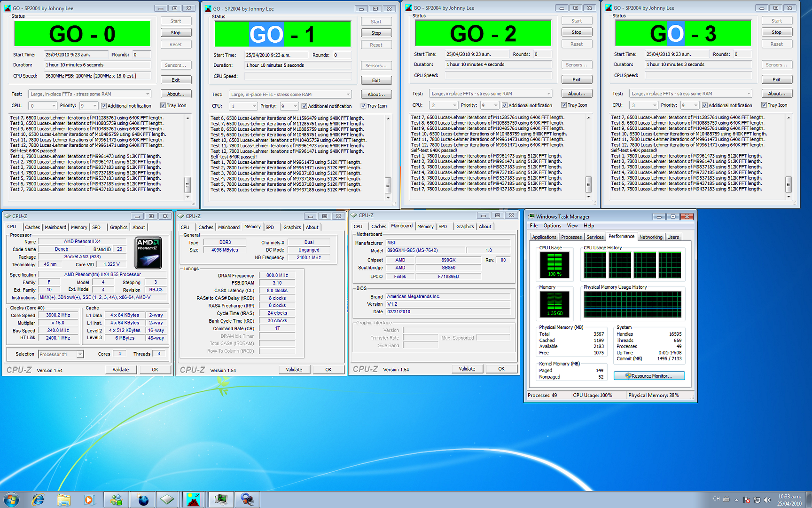Switch to SPD tab in CPU-Z Memory window
The image size is (812, 508).
(x=270, y=227)
